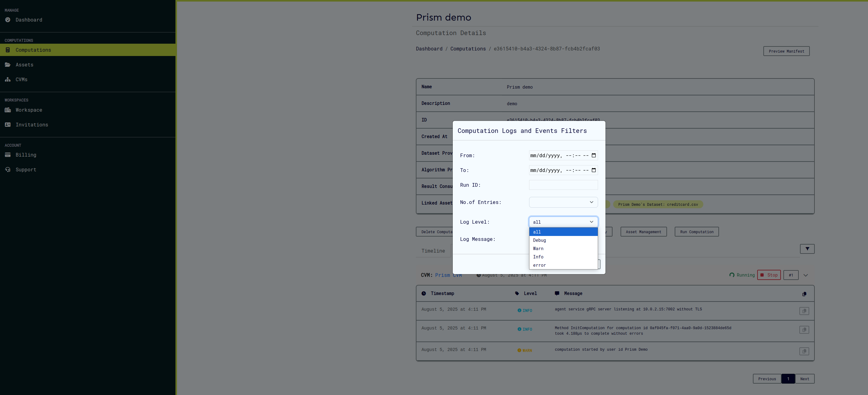Open the To date calendar picker
The image size is (868, 395).
[594, 170]
